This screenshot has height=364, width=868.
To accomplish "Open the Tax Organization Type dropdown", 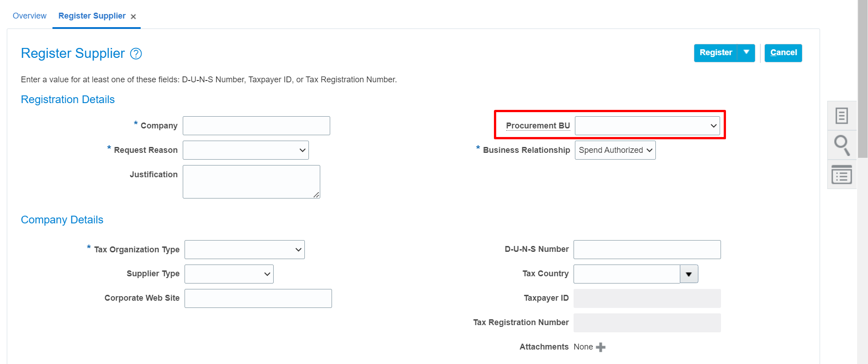I will (298, 249).
